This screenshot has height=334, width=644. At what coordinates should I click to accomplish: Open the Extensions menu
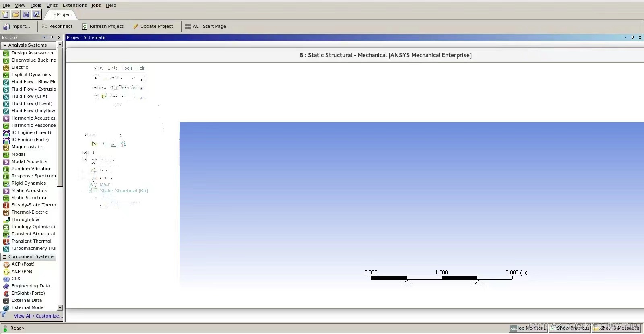point(74,5)
